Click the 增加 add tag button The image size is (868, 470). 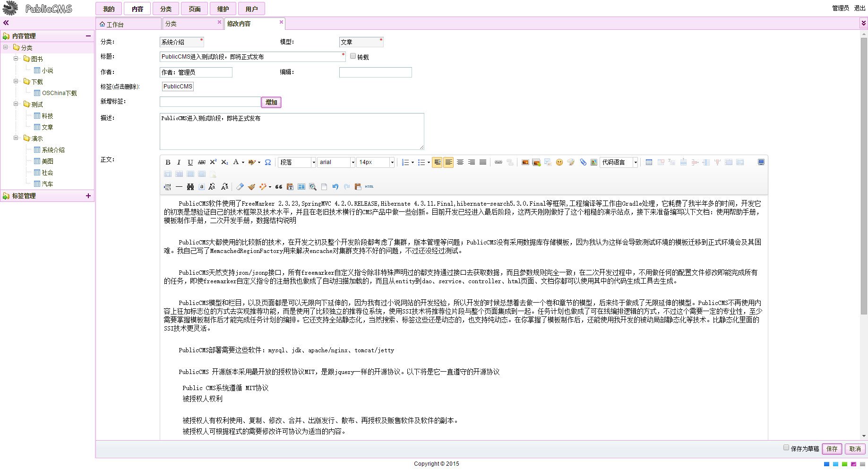(271, 102)
